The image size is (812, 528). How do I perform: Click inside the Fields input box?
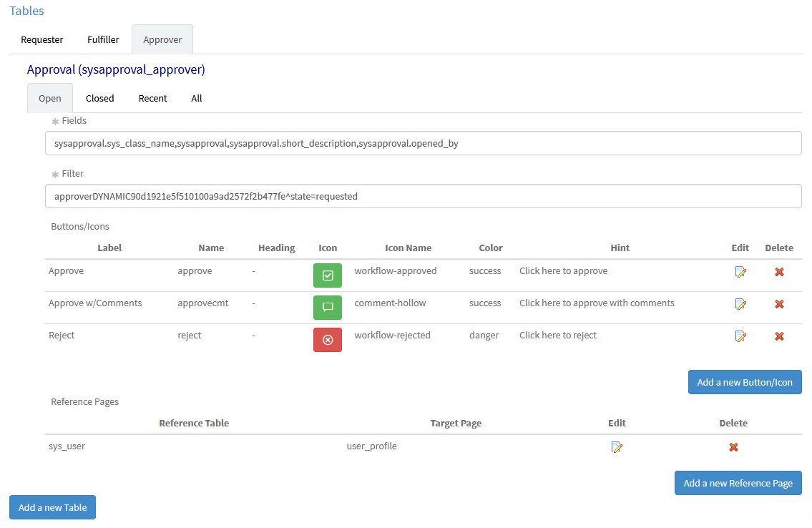tap(424, 143)
